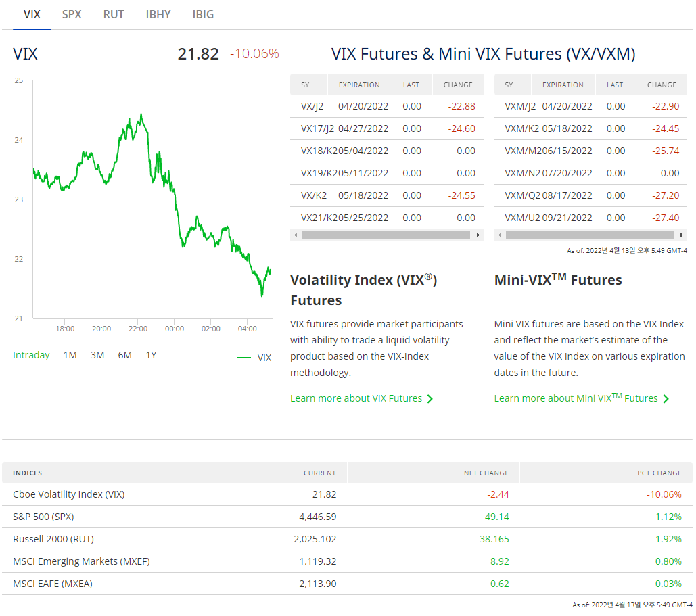
Task: Choose the 1Y chart range
Action: (151, 355)
